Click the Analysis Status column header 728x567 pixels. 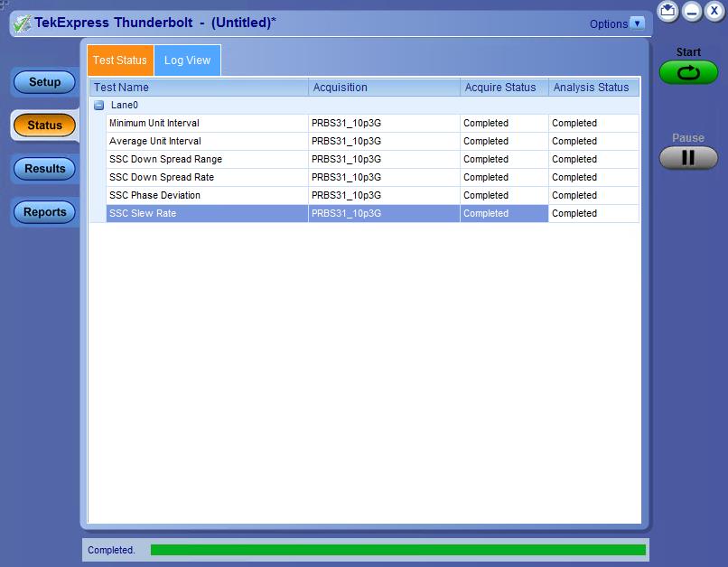coord(592,88)
